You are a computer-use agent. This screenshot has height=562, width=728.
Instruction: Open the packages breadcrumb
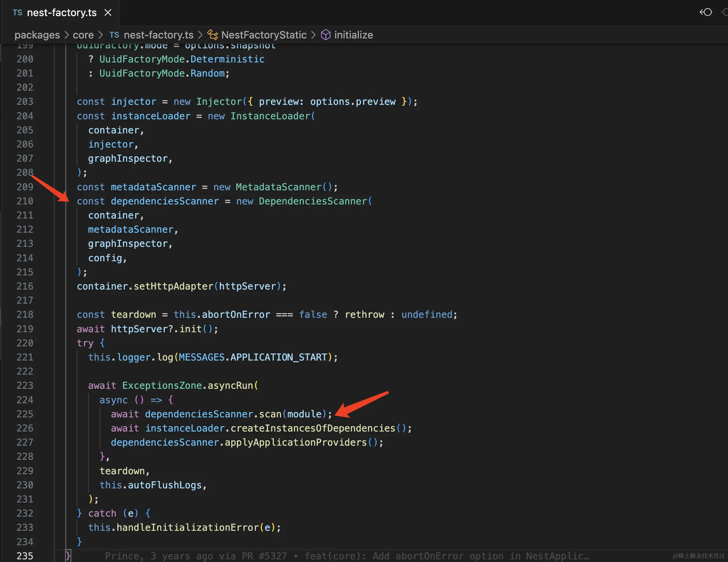click(37, 35)
